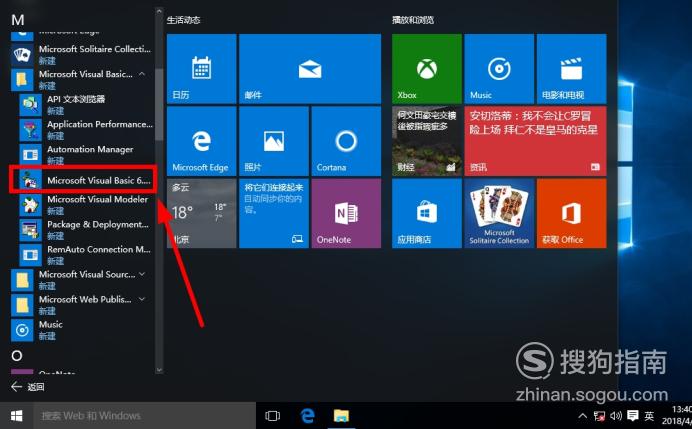Open the Photos tile (照片)
Viewport: 692px width, 429px height.
click(x=274, y=141)
